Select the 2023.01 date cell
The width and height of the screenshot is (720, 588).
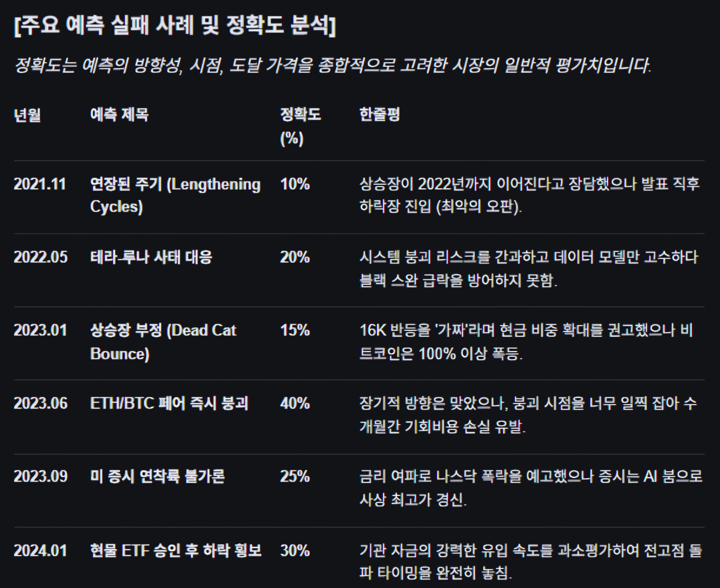[x=40, y=330]
